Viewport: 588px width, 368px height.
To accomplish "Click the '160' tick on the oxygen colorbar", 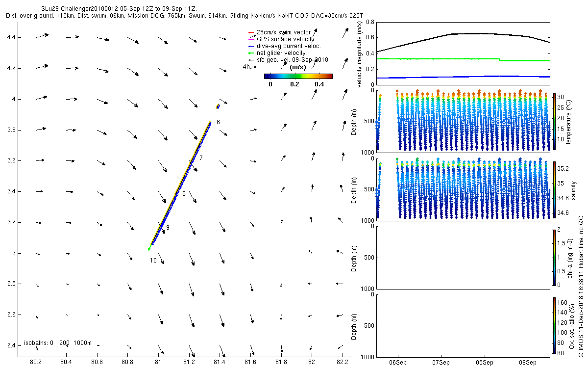I will [x=563, y=302].
